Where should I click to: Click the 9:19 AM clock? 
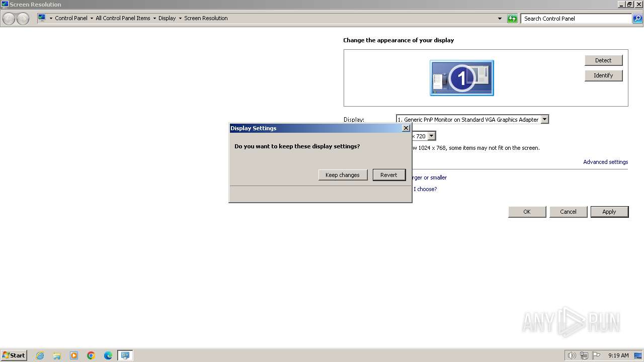(618, 355)
